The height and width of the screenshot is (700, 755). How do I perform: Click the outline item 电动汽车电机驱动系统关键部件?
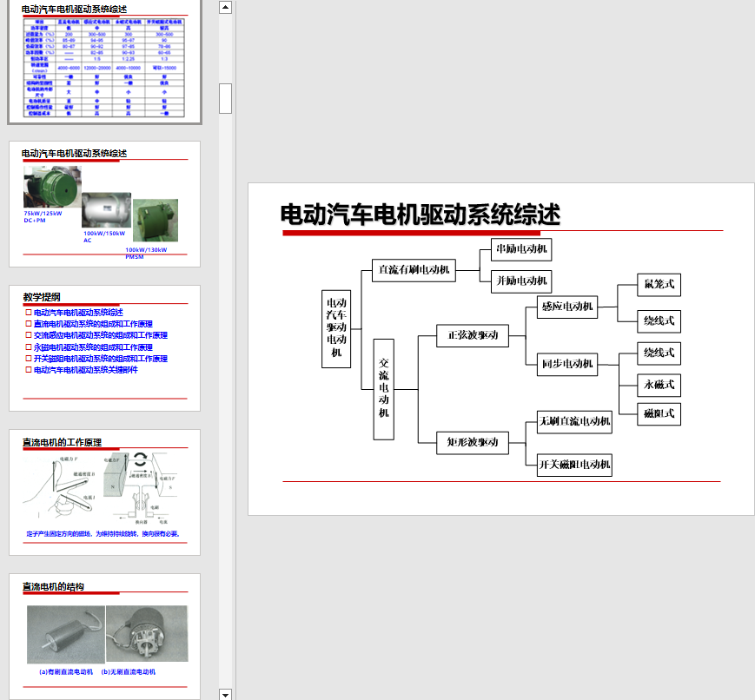86,370
